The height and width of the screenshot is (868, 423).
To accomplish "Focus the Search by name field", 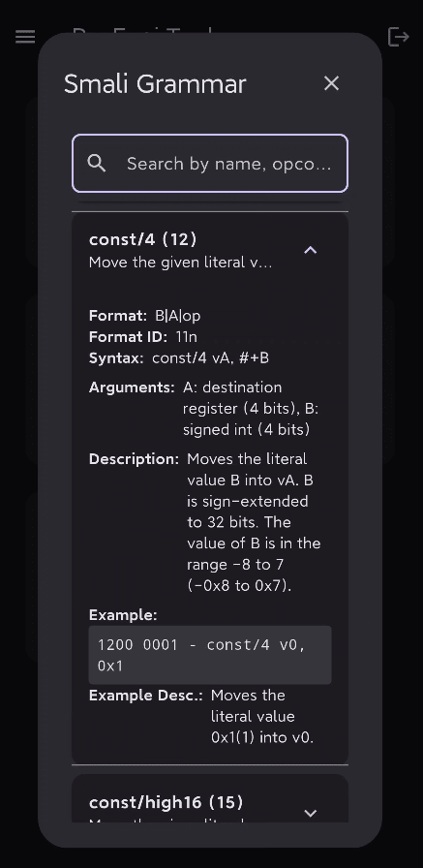I will pos(210,164).
